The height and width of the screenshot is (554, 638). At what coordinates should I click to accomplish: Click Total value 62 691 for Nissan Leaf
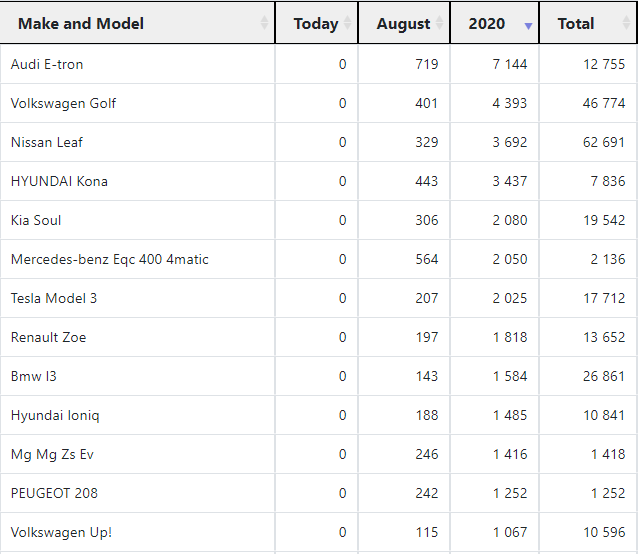(x=604, y=142)
